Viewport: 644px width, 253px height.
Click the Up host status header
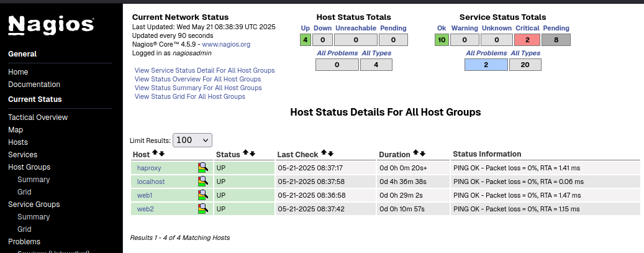305,28
